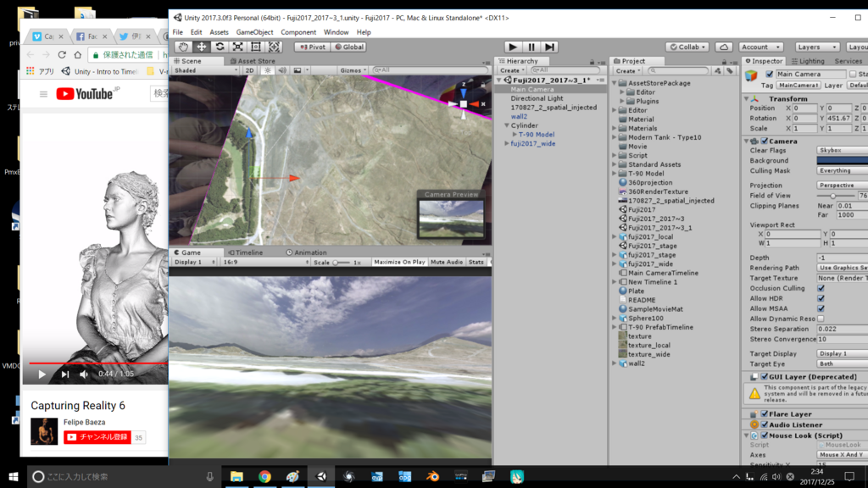
Task: Switch to the Lighting tab
Action: pyautogui.click(x=808, y=61)
